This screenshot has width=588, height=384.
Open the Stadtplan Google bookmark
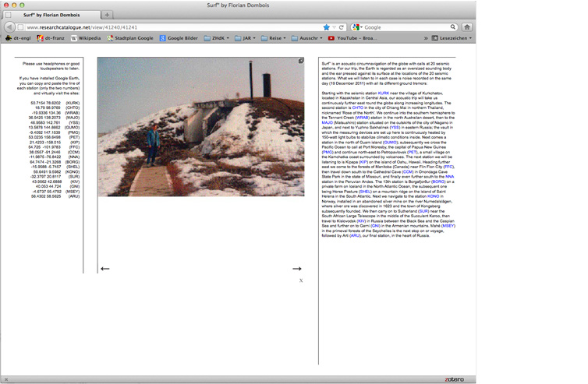pos(130,38)
